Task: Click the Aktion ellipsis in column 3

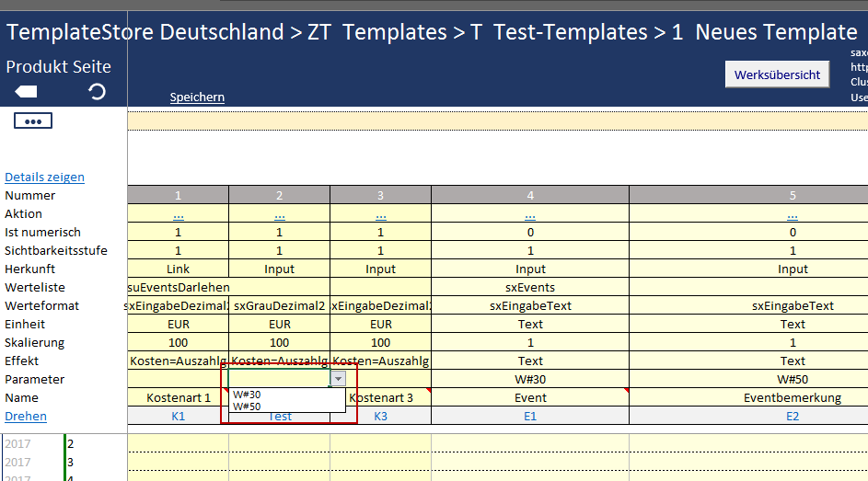Action: [380, 214]
